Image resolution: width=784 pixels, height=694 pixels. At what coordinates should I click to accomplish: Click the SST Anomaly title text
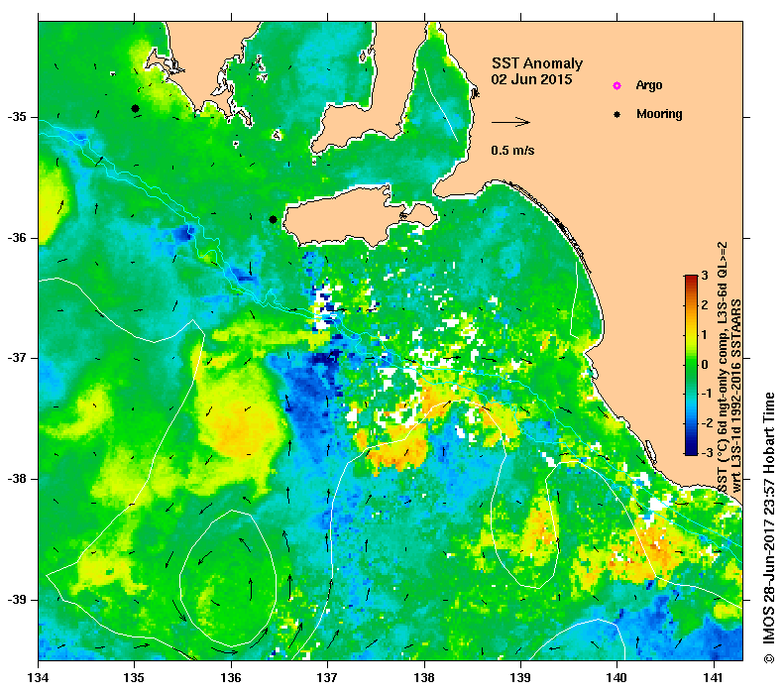click(x=537, y=63)
